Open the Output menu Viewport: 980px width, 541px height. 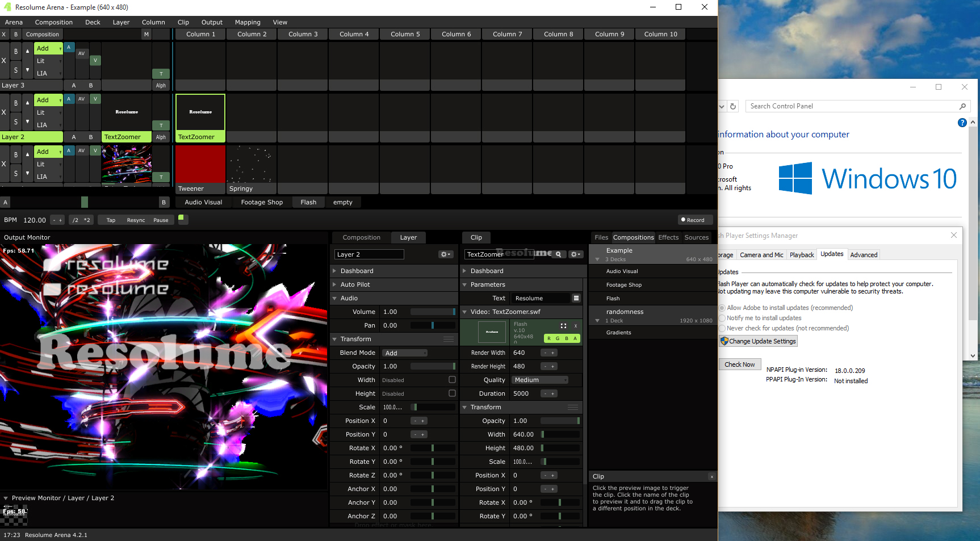(212, 22)
